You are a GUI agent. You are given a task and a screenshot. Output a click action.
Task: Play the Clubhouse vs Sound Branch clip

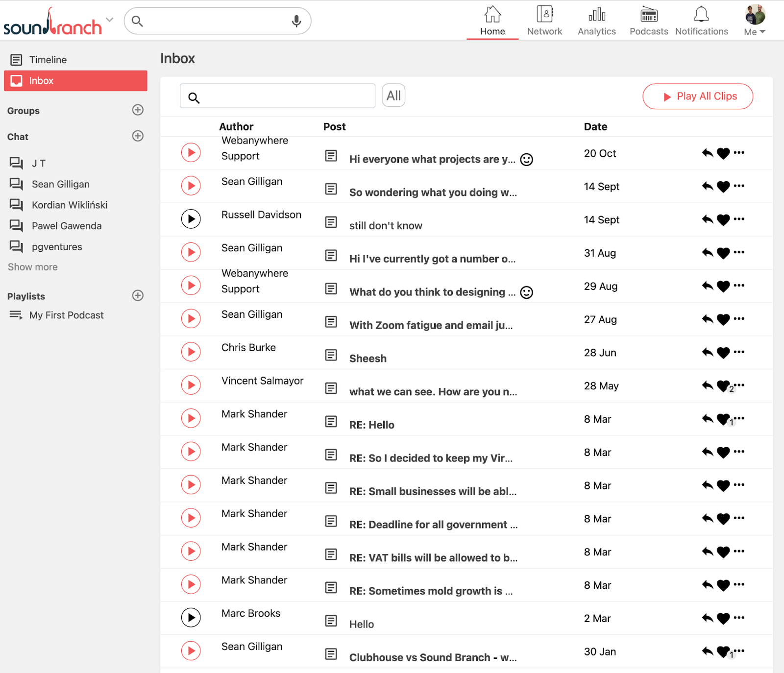pos(191,651)
